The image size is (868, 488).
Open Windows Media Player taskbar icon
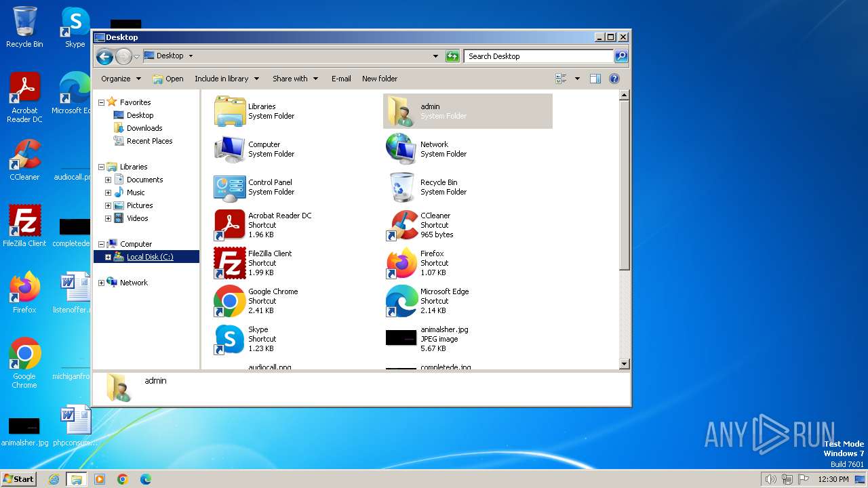[x=100, y=479]
